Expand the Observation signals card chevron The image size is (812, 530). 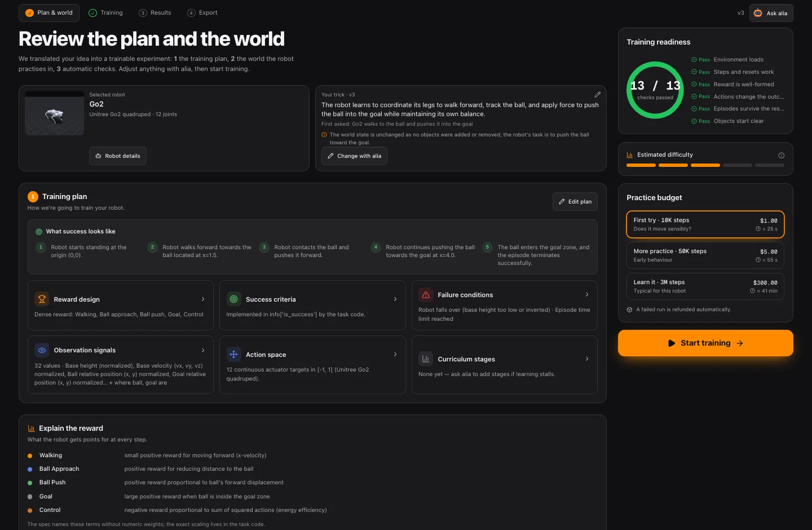click(x=203, y=350)
